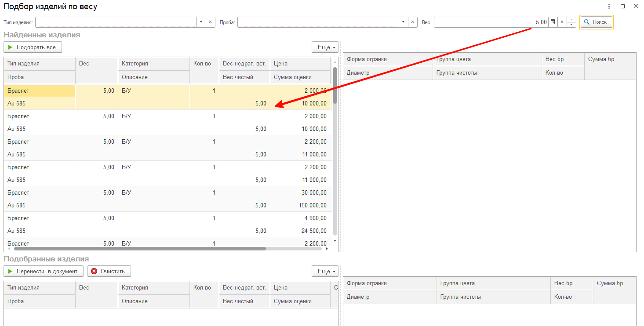Viewport: 644px width, 326px height.
Task: Click Сумма бр. header in upper right table
Action: 610,66
